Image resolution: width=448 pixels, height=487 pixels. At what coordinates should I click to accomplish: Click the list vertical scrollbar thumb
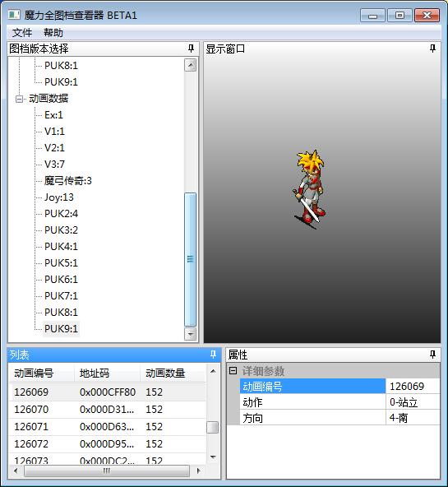(x=213, y=427)
